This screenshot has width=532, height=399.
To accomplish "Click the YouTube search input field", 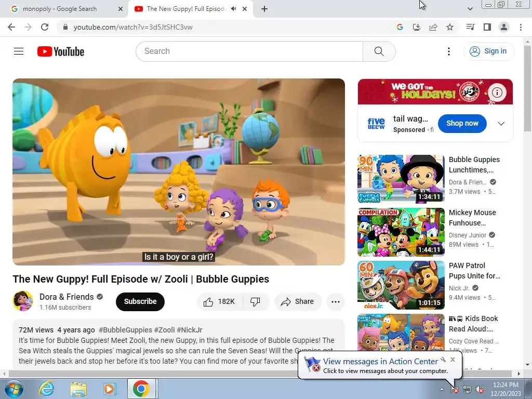I will click(249, 51).
